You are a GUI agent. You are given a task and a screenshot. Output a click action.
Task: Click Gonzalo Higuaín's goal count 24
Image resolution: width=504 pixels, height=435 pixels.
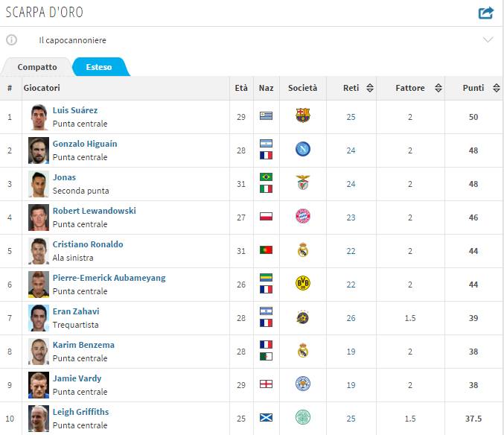[351, 150]
